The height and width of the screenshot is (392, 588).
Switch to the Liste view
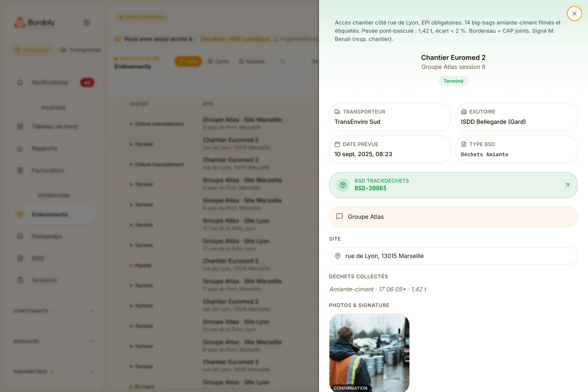pos(188,61)
